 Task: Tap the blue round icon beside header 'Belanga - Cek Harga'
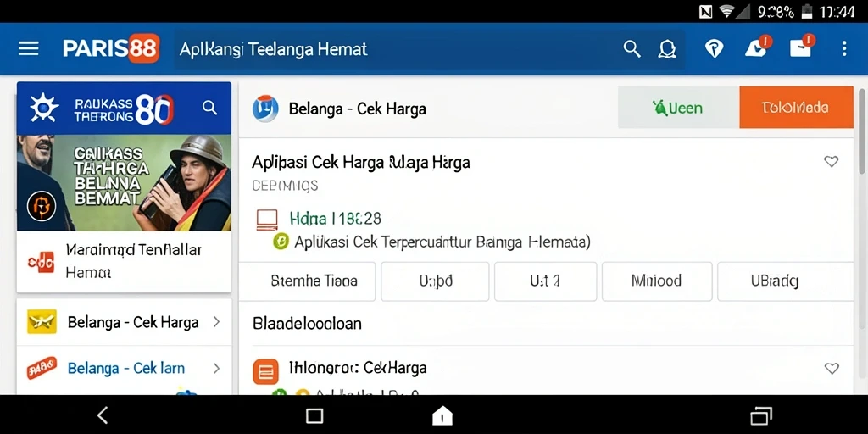(265, 108)
